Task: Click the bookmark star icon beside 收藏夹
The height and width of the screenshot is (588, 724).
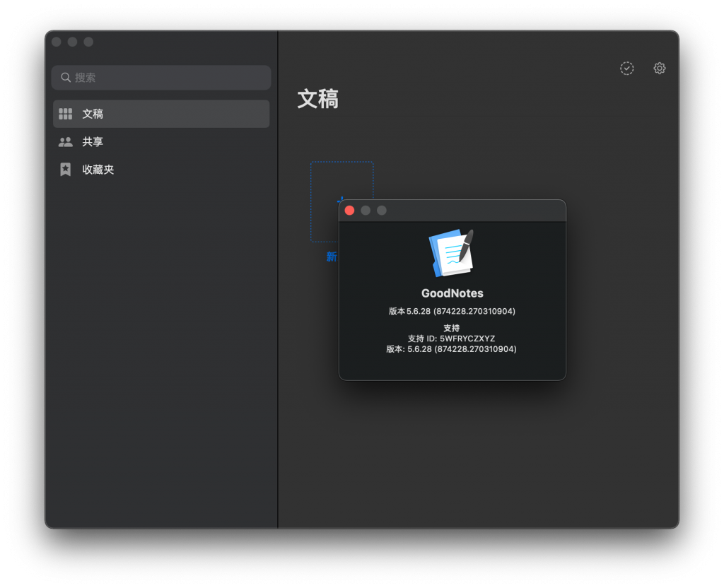Action: (66, 170)
